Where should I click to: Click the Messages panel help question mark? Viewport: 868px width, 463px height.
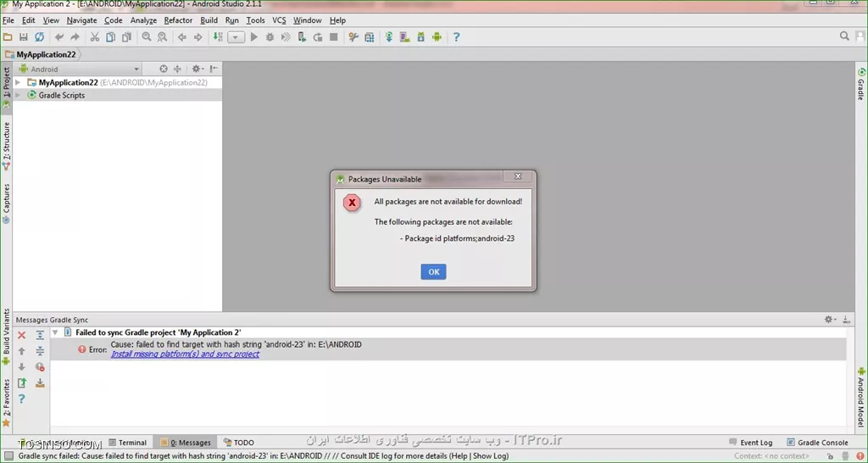tap(21, 399)
